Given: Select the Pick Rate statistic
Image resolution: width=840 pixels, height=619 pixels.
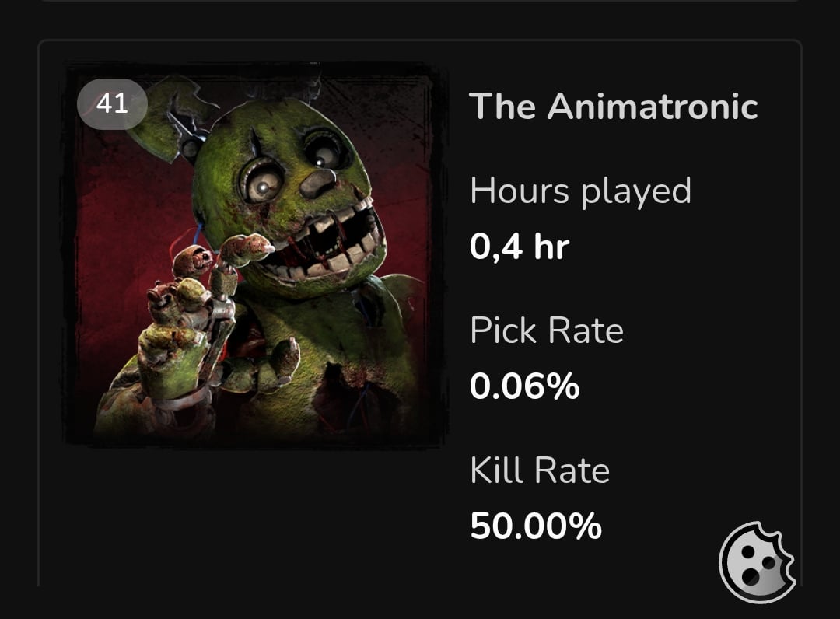Looking at the screenshot, I should click(546, 330).
